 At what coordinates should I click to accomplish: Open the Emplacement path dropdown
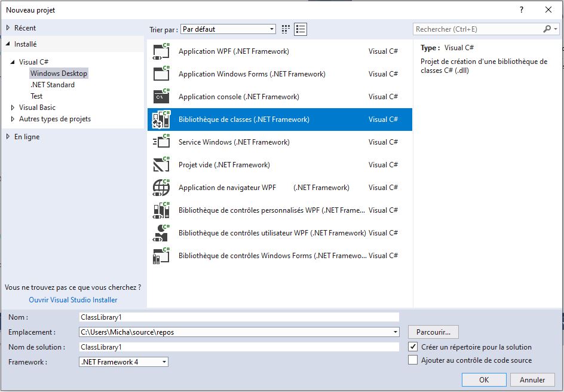click(x=396, y=332)
